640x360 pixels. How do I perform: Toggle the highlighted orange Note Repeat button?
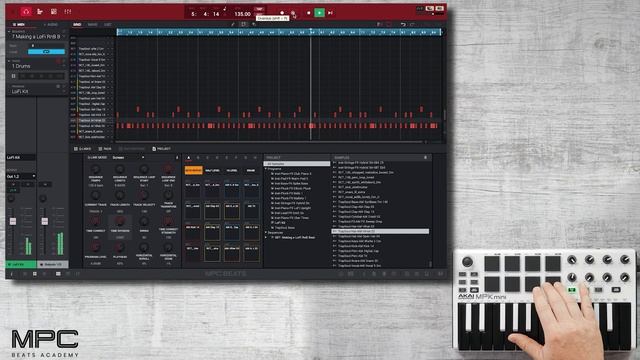coord(193,170)
